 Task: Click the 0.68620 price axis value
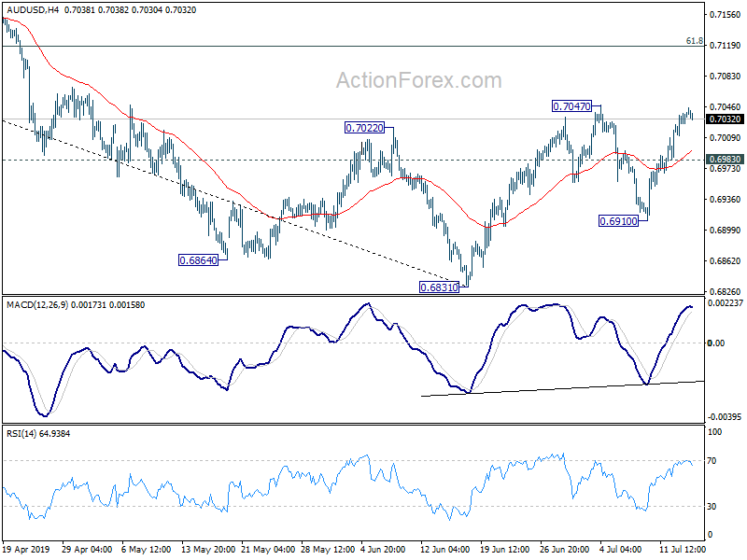click(726, 261)
